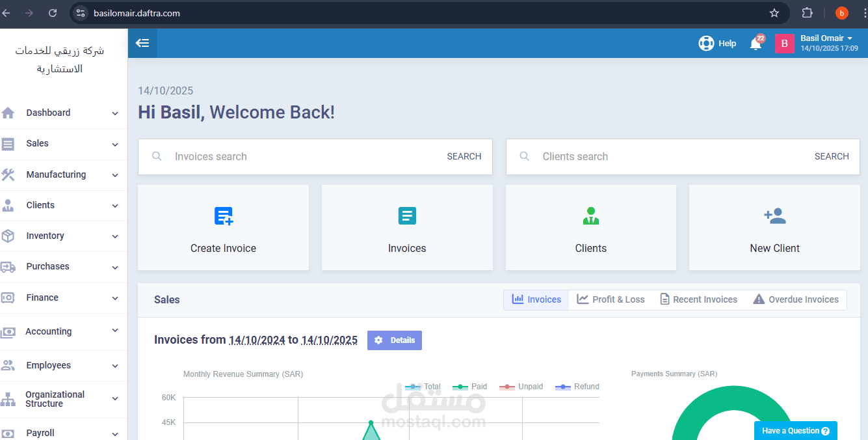View site information icon in address bar
The height and width of the screenshot is (440, 868).
click(81, 13)
